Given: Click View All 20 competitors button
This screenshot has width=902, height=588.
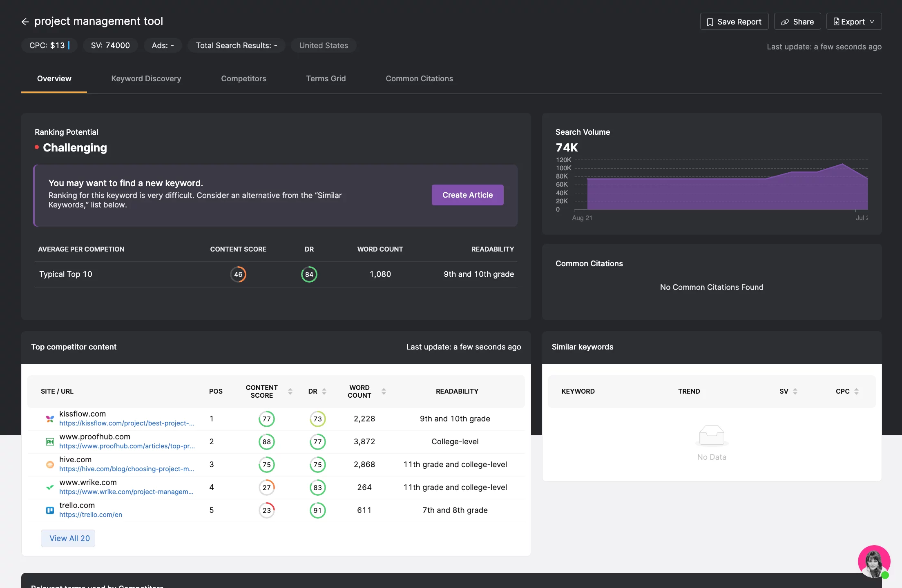Looking at the screenshot, I should pyautogui.click(x=70, y=538).
